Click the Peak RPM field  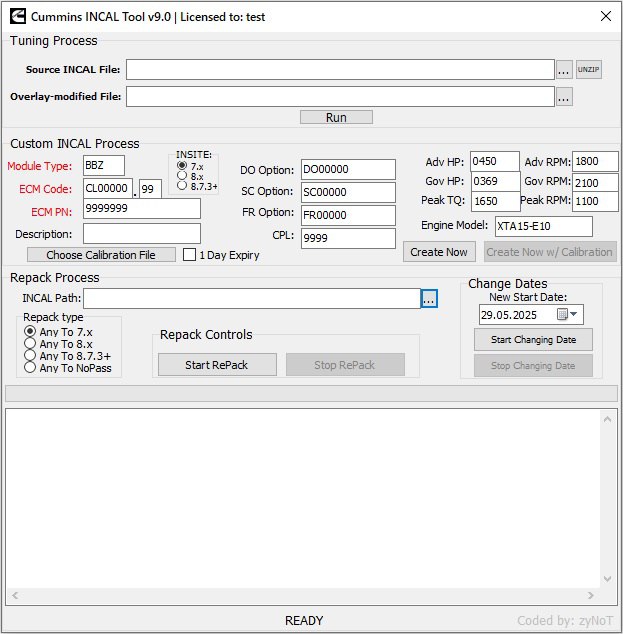click(x=596, y=201)
